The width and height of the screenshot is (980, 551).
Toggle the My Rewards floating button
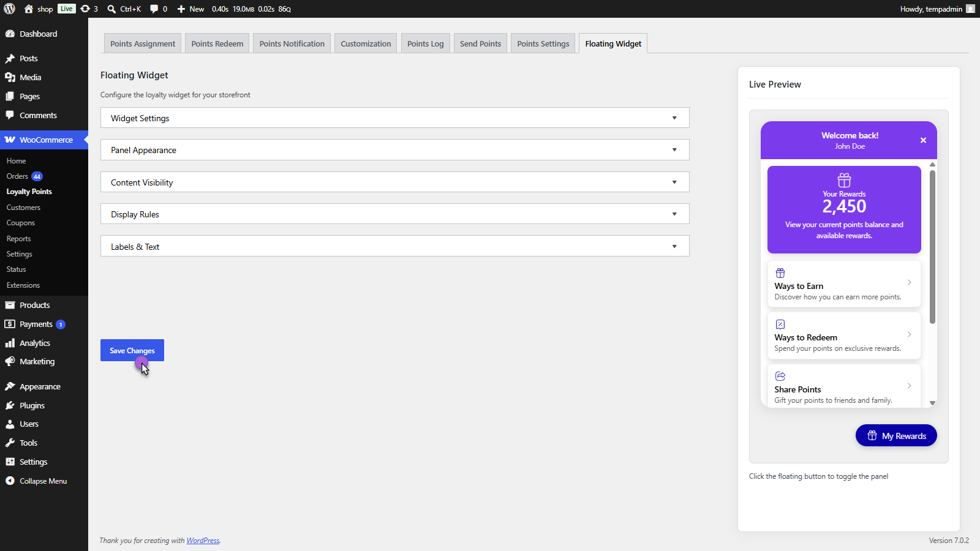click(896, 435)
